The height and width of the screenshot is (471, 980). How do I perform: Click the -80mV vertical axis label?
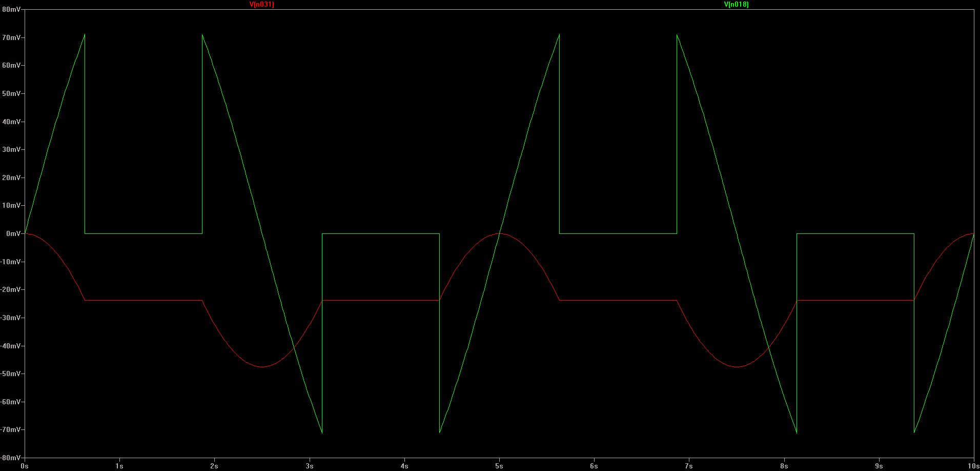tap(11, 458)
